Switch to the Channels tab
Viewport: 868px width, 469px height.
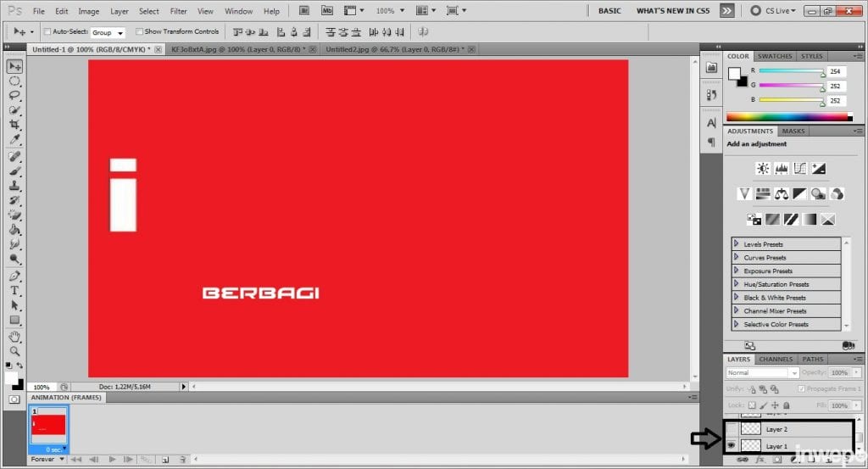(776, 360)
